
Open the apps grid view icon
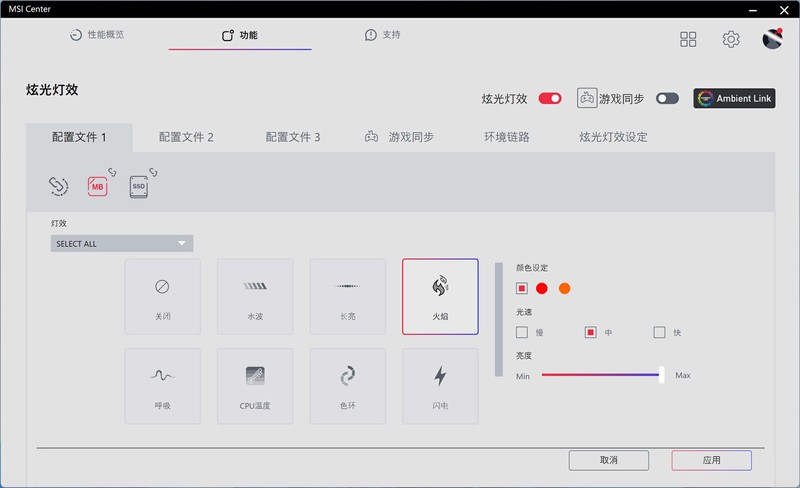coord(688,39)
